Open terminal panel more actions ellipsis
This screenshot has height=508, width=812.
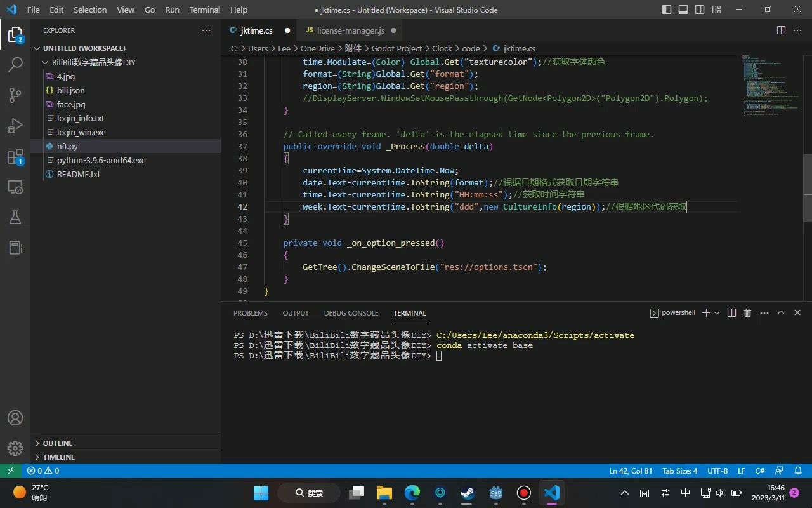coord(764,312)
